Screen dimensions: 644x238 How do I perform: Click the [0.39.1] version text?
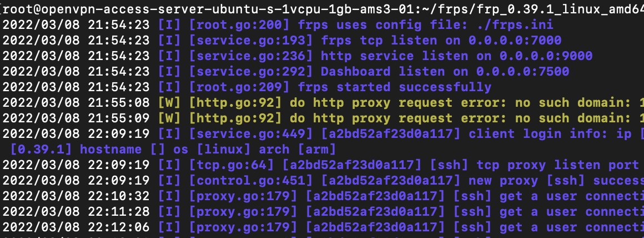tap(41, 149)
